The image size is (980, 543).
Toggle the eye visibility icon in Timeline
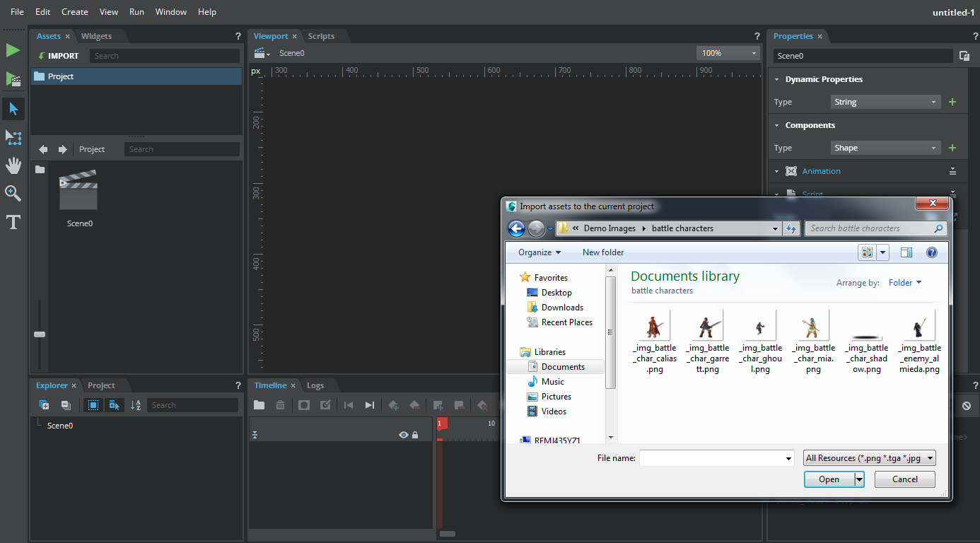click(x=403, y=435)
